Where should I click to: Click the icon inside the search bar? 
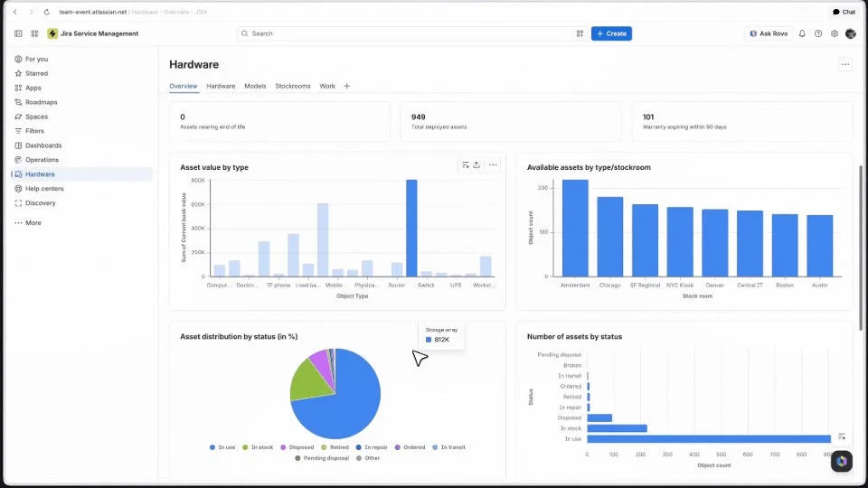point(580,33)
